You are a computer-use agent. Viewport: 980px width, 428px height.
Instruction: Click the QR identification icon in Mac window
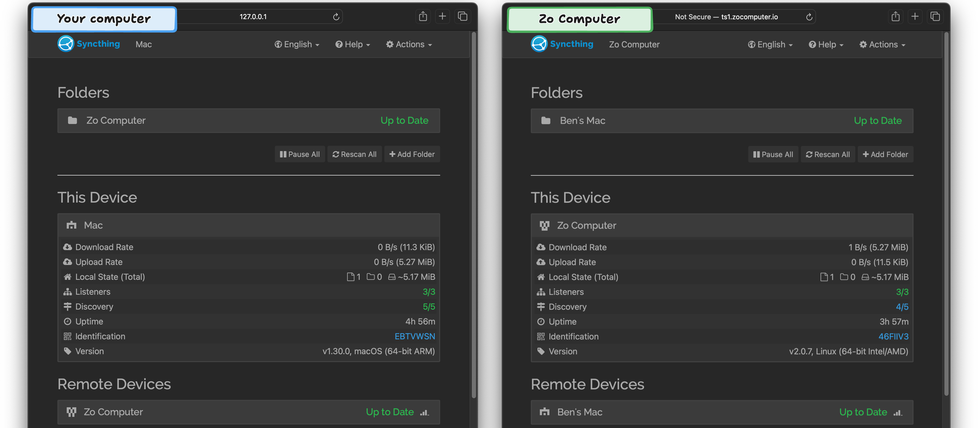(67, 336)
